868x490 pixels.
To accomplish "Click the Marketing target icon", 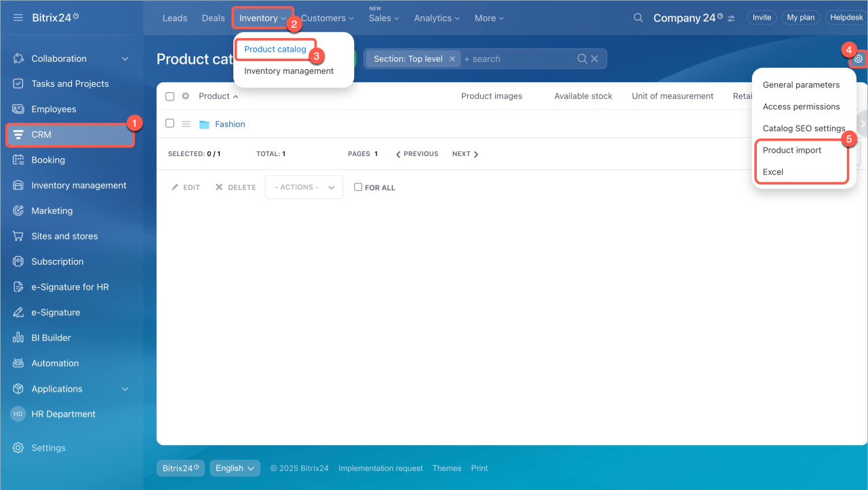I will 18,211.
